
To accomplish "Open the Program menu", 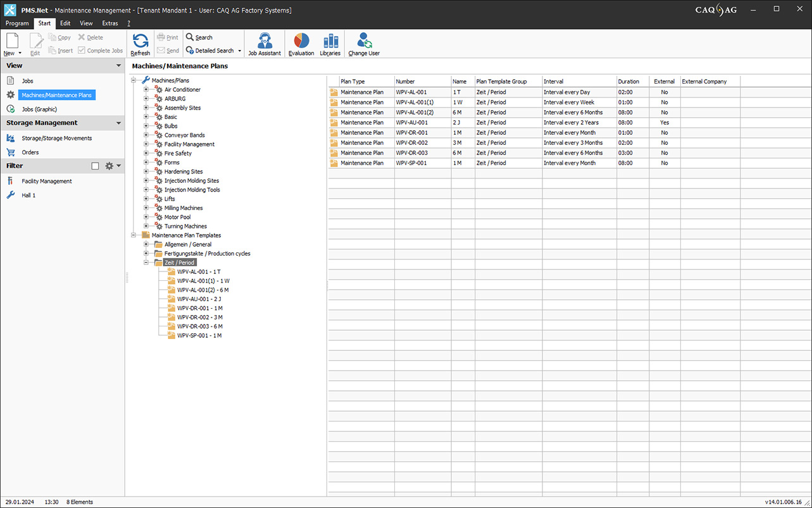I will click(17, 23).
